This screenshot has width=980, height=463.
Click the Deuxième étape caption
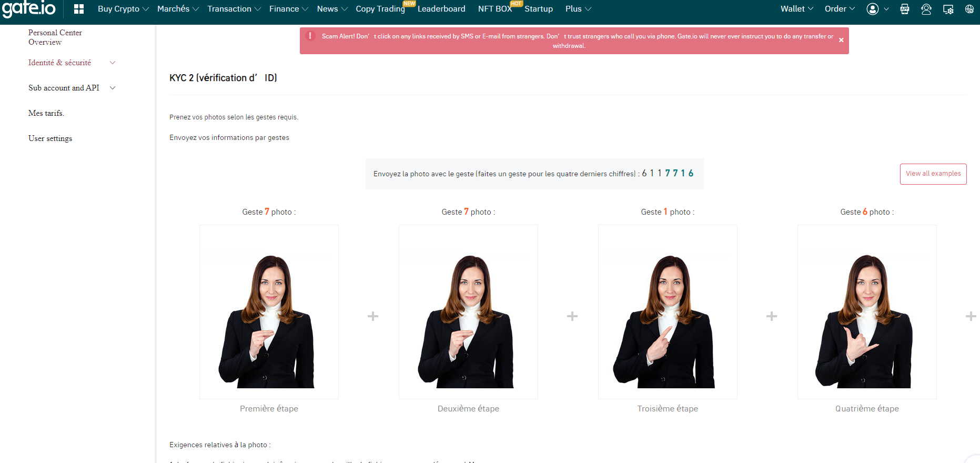click(468, 409)
